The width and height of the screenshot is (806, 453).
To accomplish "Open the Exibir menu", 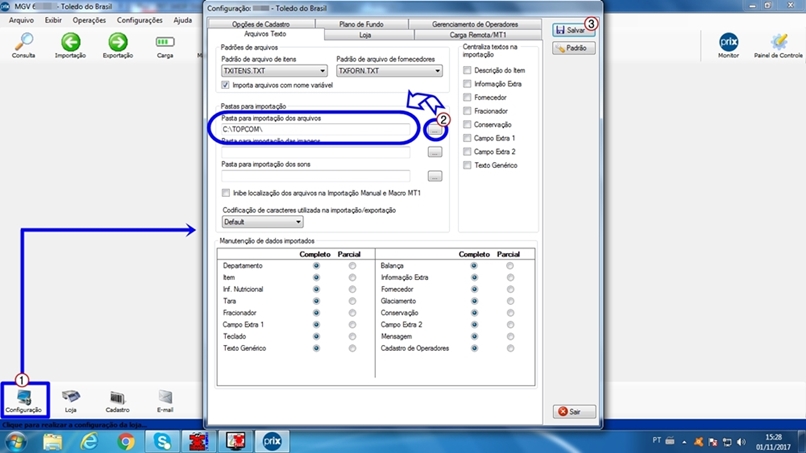I will point(53,20).
